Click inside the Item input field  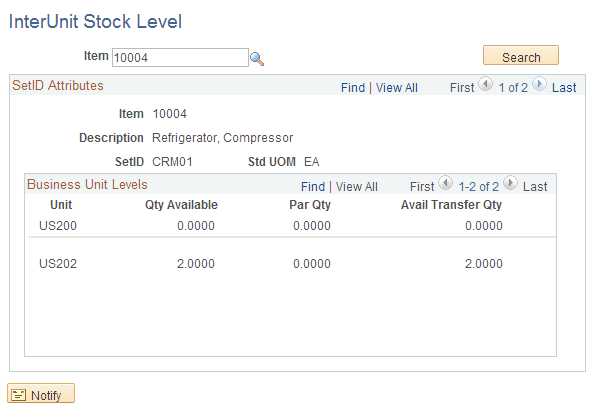[x=180, y=58]
